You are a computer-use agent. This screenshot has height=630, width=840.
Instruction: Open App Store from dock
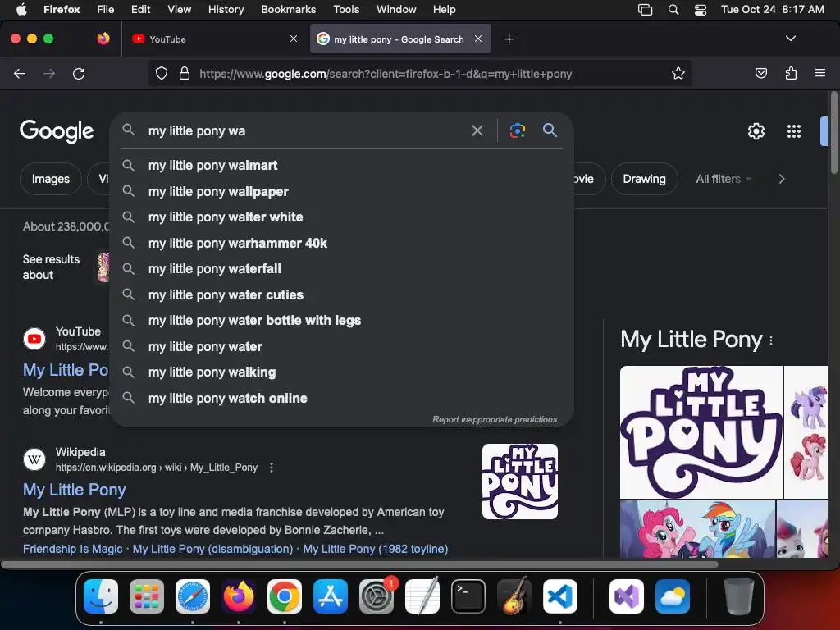click(x=331, y=596)
